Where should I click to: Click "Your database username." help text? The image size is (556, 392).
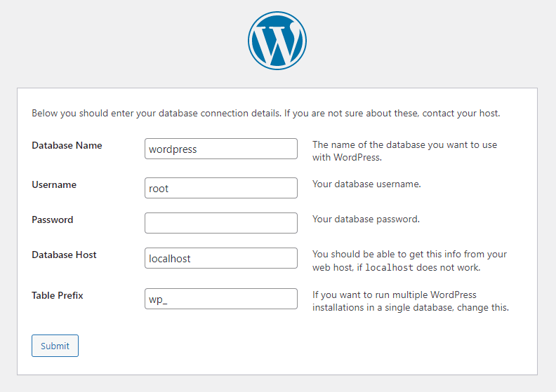click(x=366, y=184)
